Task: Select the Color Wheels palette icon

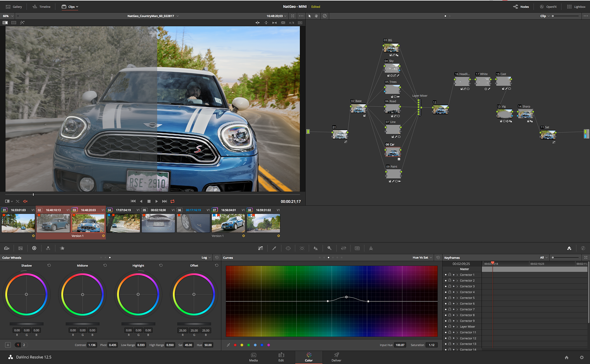Action: pyautogui.click(x=34, y=248)
